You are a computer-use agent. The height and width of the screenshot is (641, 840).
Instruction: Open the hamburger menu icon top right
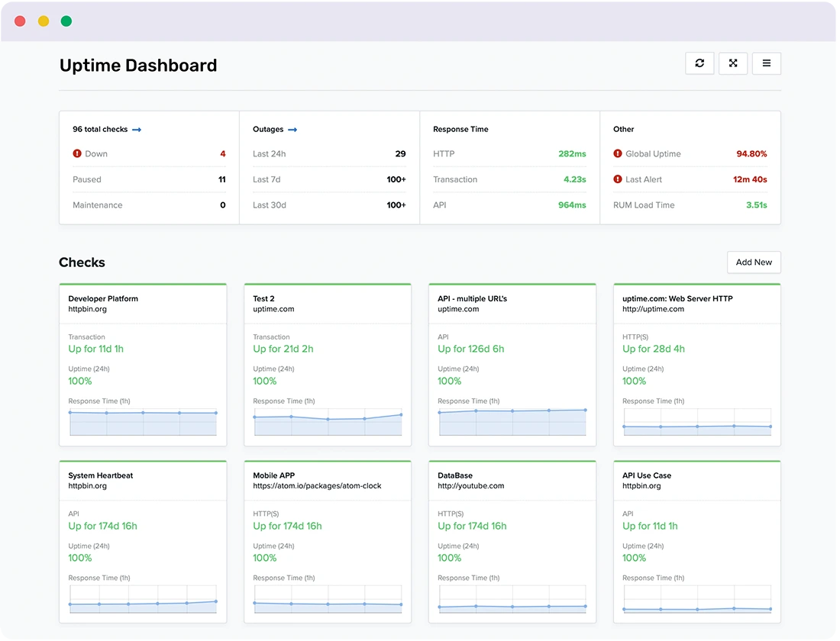point(767,63)
